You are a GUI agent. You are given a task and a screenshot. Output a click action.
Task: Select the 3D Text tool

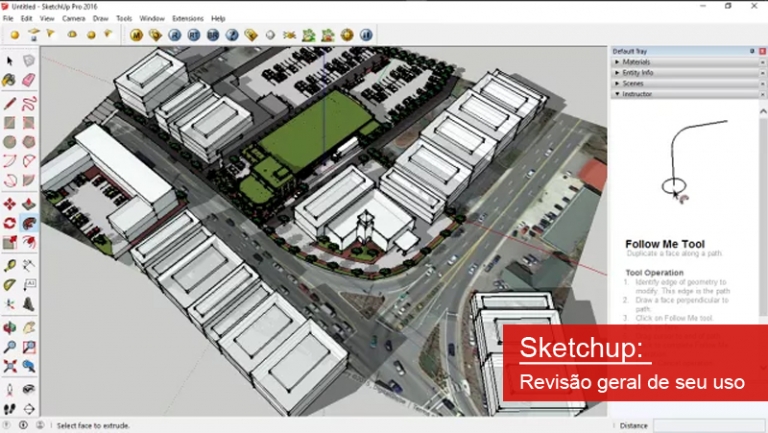tap(29, 304)
